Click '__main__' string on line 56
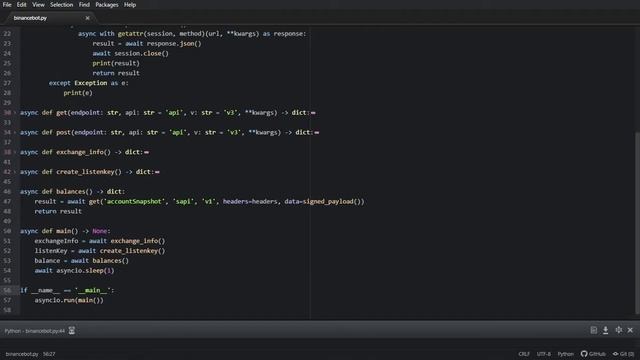The width and height of the screenshot is (640, 360). click(93, 290)
